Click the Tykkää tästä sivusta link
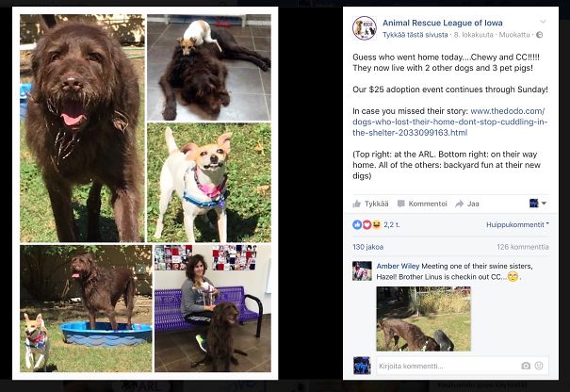570x392 pixels. point(415,35)
